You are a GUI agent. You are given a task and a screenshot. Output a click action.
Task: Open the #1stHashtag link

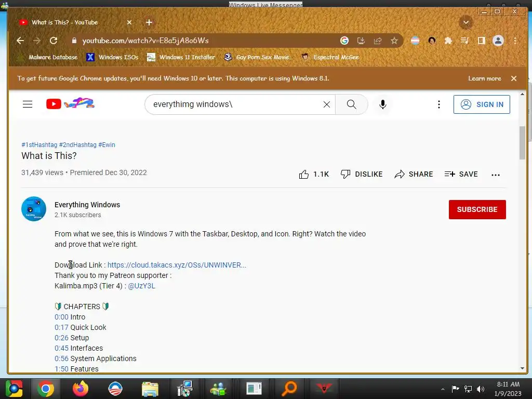pyautogui.click(x=39, y=145)
